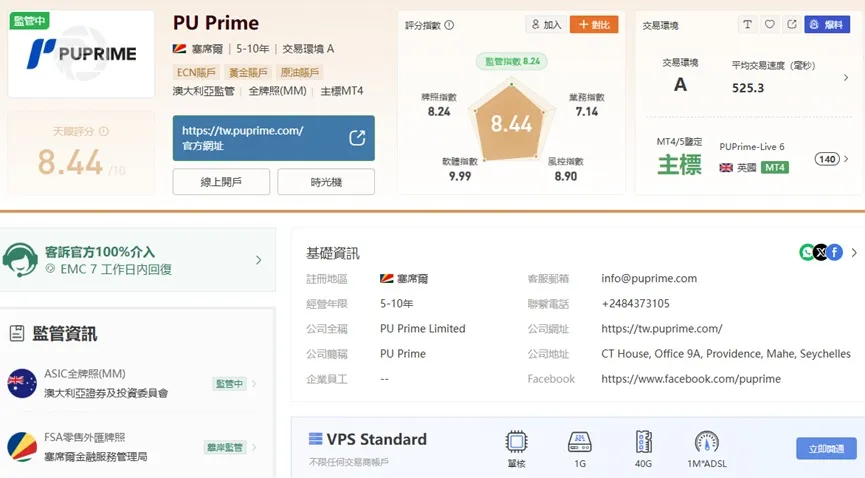The image size is (865, 478).
Task: Click the 立即開通 VPS button
Action: [826, 449]
